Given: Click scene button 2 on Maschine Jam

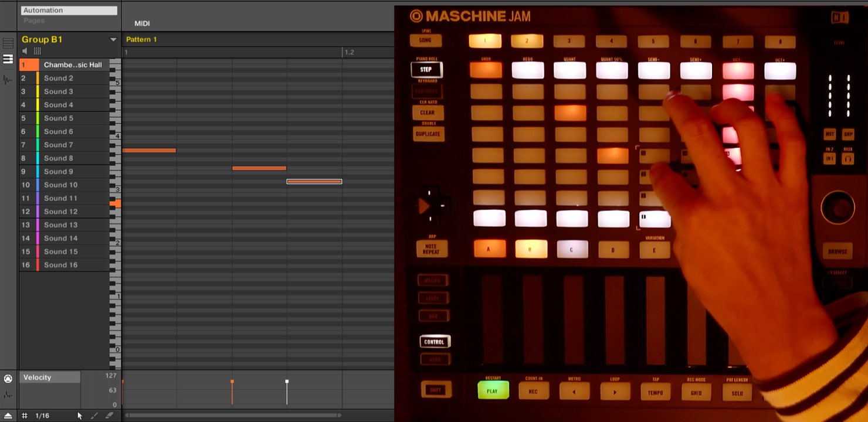Looking at the screenshot, I should click(527, 41).
